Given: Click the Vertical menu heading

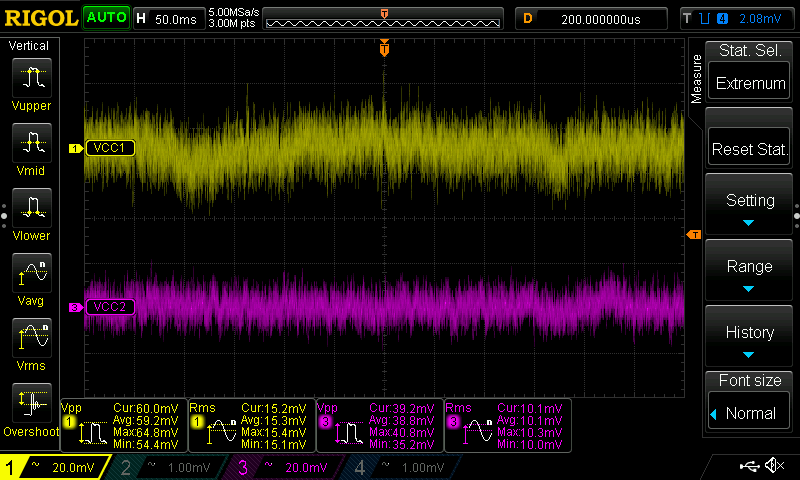Looking at the screenshot, I should tap(29, 46).
